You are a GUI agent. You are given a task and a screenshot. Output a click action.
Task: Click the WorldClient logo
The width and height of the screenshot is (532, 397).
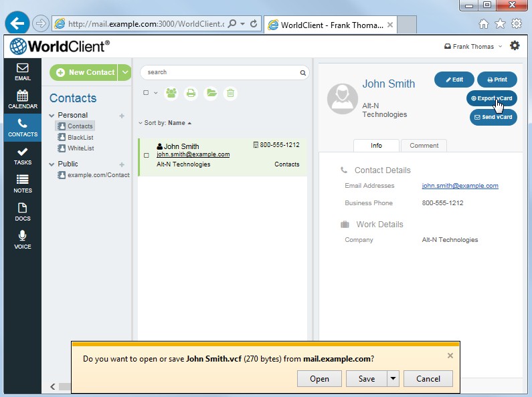point(60,46)
